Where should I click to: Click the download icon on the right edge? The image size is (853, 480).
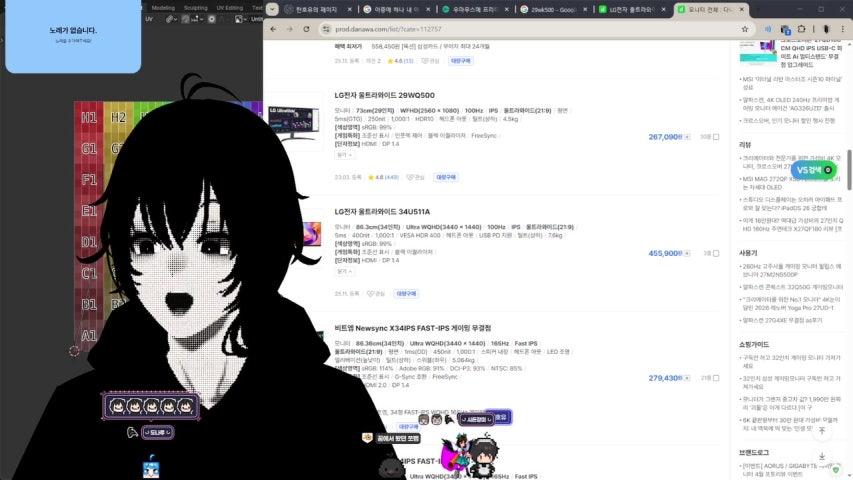pos(822,457)
